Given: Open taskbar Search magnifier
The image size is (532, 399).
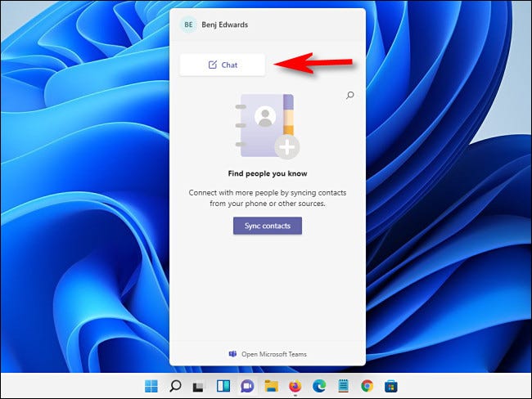Looking at the screenshot, I should [175, 386].
